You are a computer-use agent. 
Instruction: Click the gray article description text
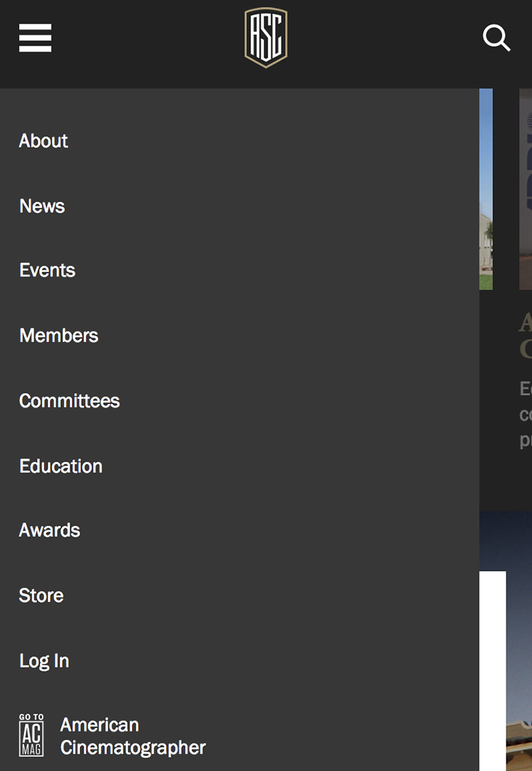point(526,414)
